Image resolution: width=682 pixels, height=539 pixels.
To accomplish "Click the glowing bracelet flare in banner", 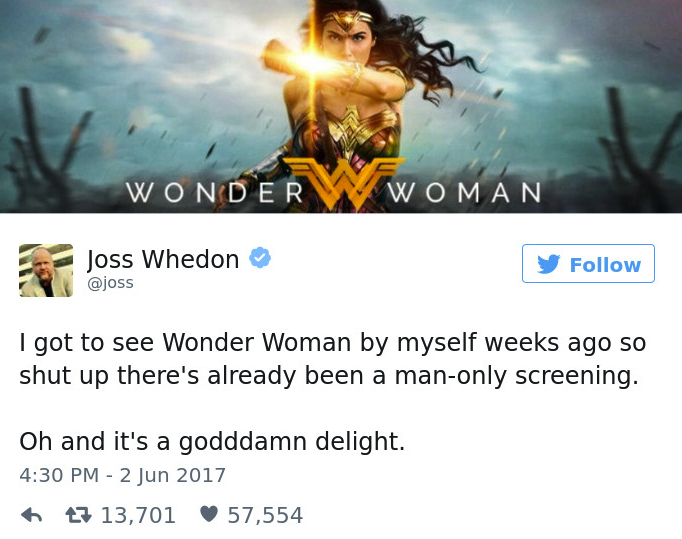I will [311, 62].
